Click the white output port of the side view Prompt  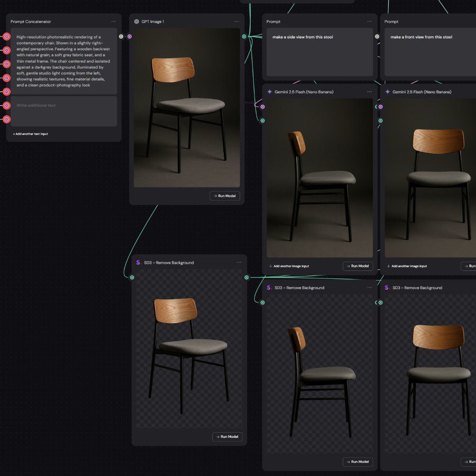coord(377,36)
